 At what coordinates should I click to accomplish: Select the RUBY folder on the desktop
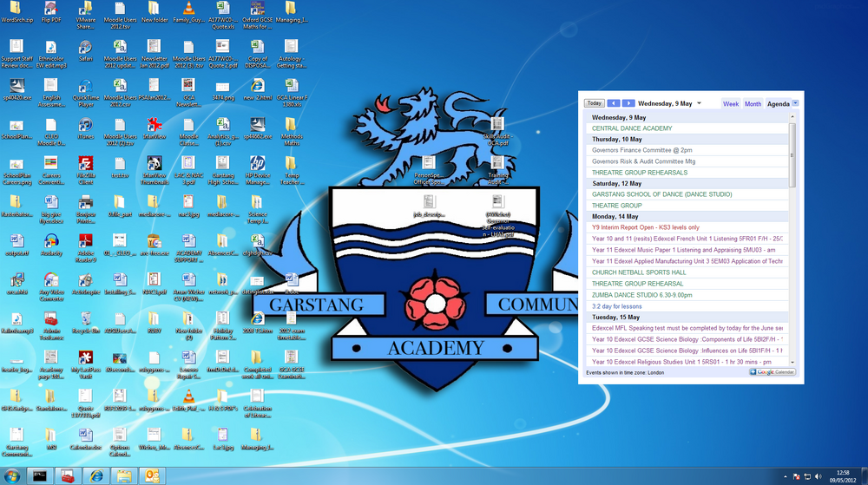click(x=154, y=323)
